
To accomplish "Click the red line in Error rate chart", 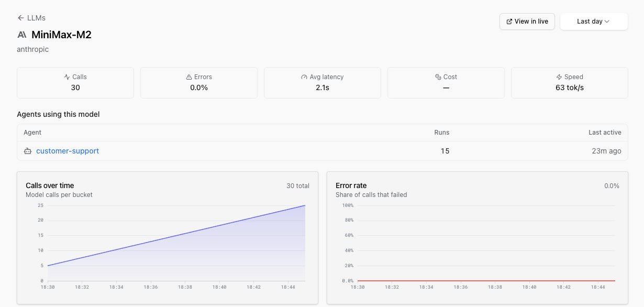I will point(486,281).
